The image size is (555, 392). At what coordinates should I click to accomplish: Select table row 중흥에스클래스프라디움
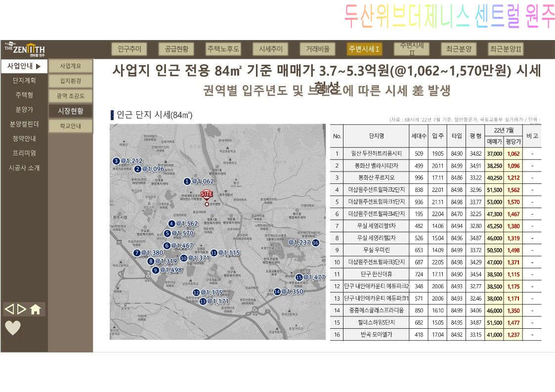436,310
